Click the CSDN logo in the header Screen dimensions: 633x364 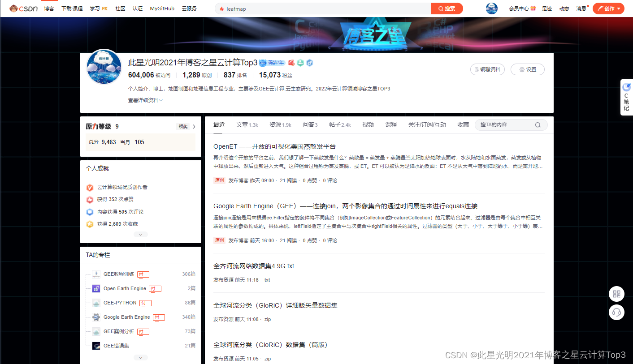point(24,9)
